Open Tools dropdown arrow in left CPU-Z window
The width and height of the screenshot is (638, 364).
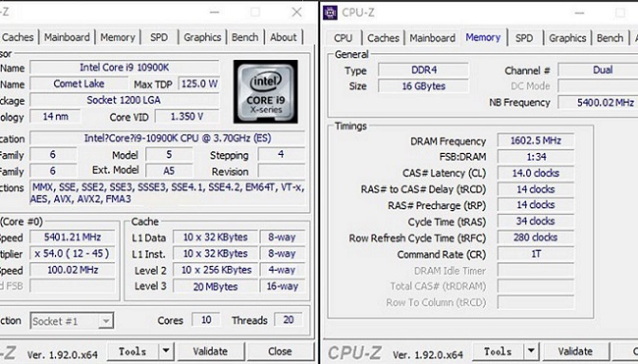166,351
